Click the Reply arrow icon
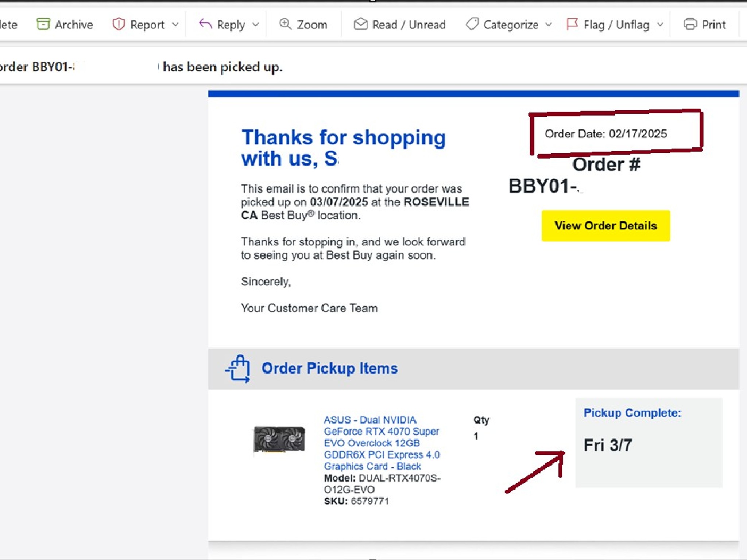The width and height of the screenshot is (747, 560). click(205, 24)
